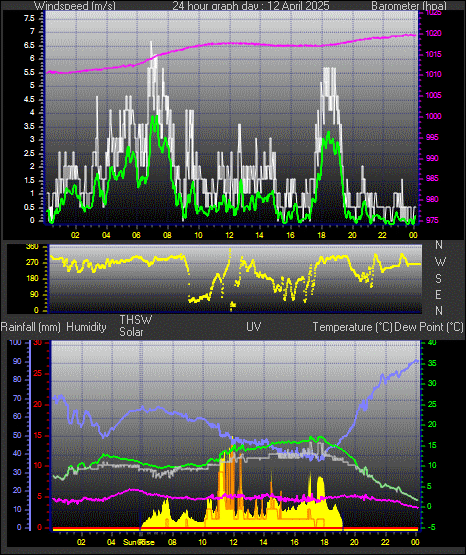466x555 pixels.
Task: Click the '980' barometer axis value
Action: click(432, 199)
